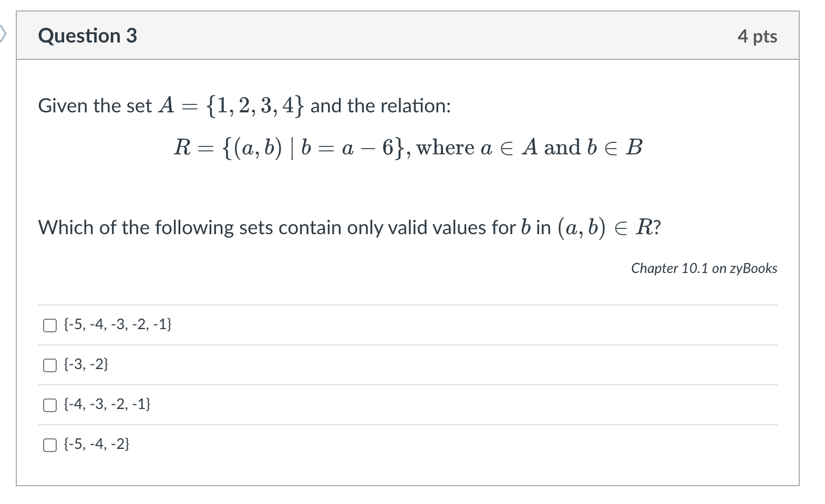Check the answer {-5, -4, -3, -2, -1}

[x=49, y=325]
